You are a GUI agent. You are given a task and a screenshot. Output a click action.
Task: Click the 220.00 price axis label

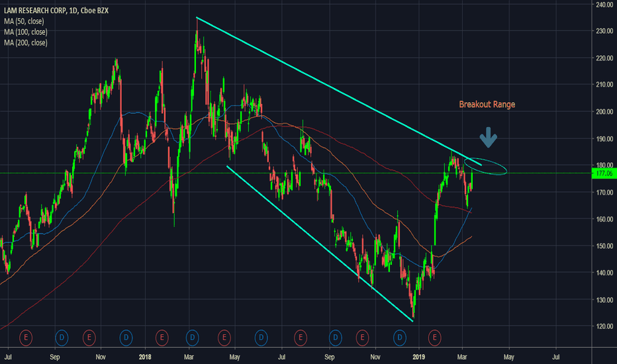click(x=604, y=58)
